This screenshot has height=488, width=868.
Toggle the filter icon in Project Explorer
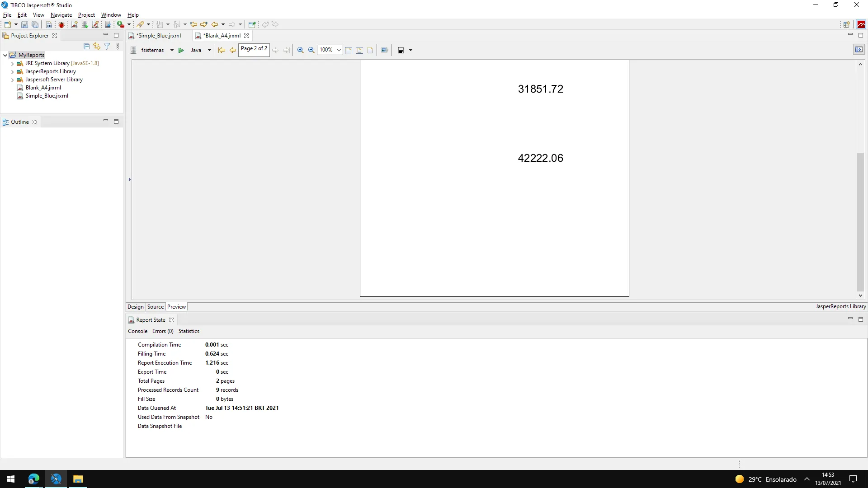(107, 46)
